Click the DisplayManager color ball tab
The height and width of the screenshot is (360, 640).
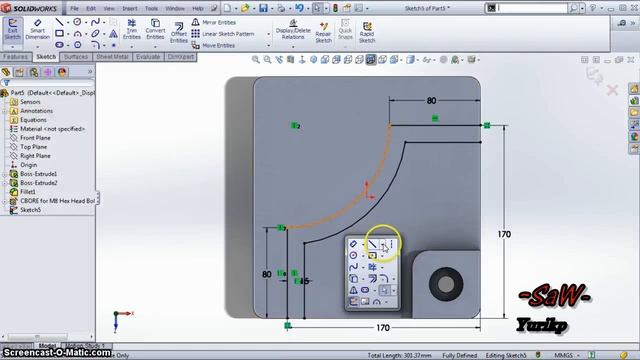pyautogui.click(x=62, y=72)
